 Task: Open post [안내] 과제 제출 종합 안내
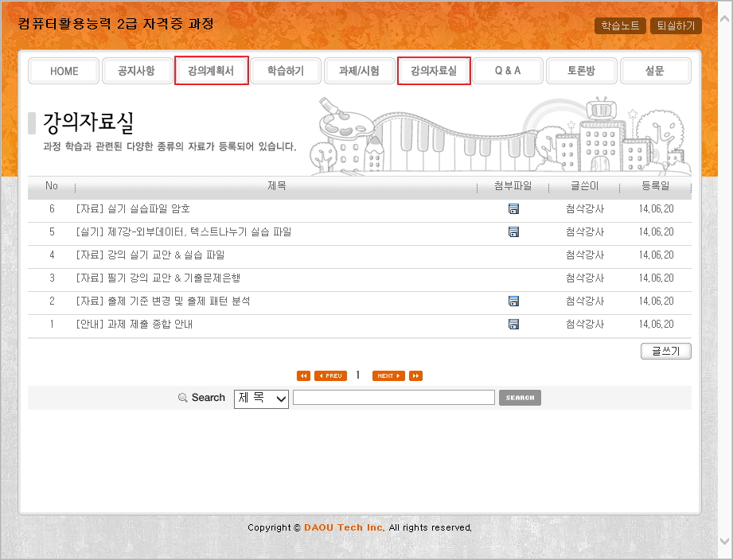135,324
